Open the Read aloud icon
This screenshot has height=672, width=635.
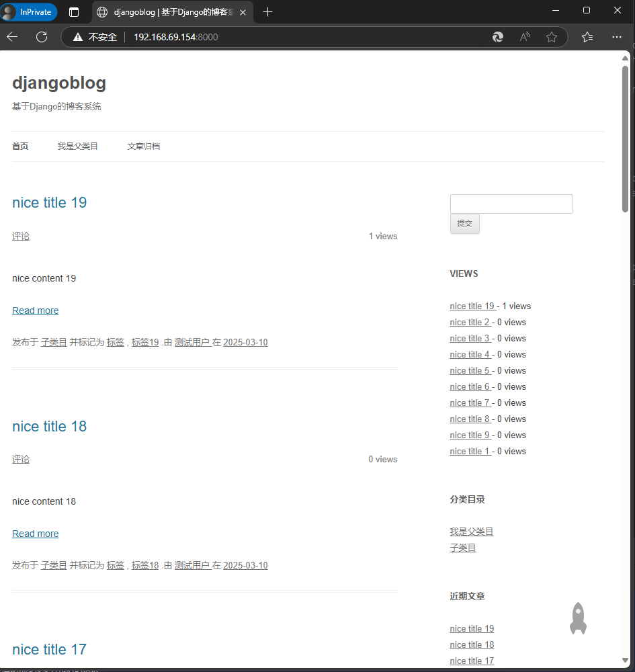(524, 37)
